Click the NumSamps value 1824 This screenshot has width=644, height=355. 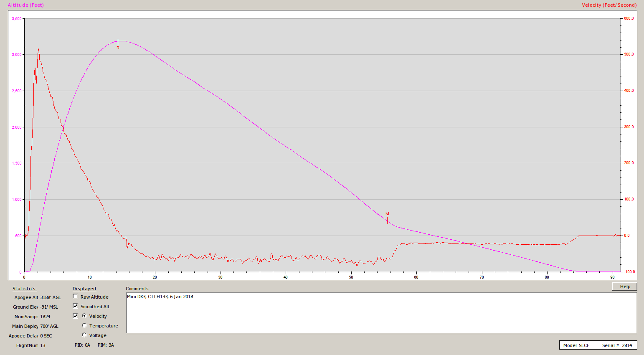tap(45, 317)
